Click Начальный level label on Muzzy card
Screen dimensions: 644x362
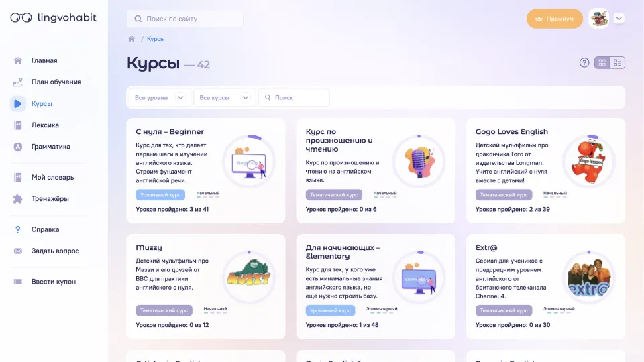click(215, 309)
